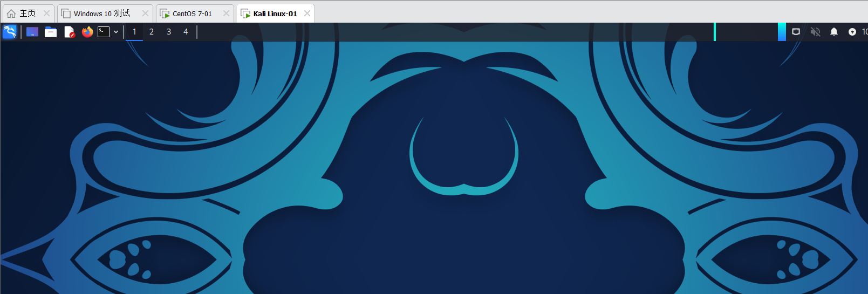The width and height of the screenshot is (868, 294).
Task: Open the notifications bell
Action: point(834,32)
